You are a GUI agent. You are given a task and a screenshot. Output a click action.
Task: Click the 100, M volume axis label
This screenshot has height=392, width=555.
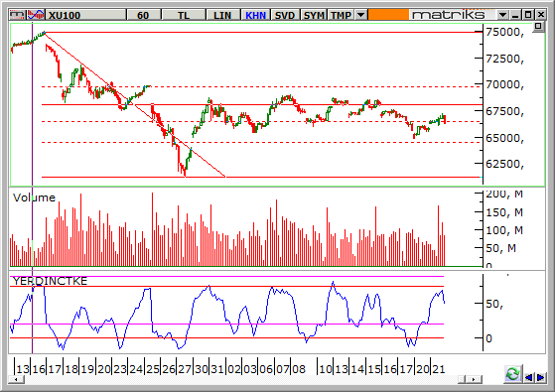coord(504,230)
